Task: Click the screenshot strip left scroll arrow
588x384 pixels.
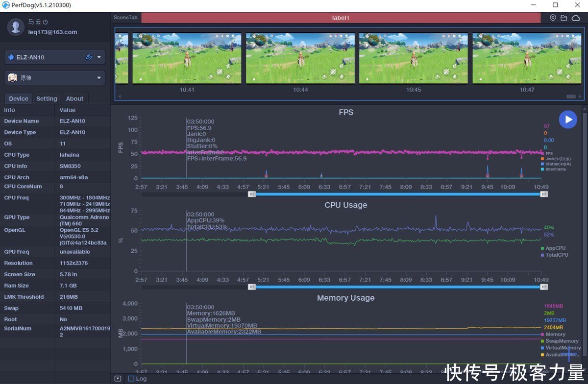Action: (120, 96)
